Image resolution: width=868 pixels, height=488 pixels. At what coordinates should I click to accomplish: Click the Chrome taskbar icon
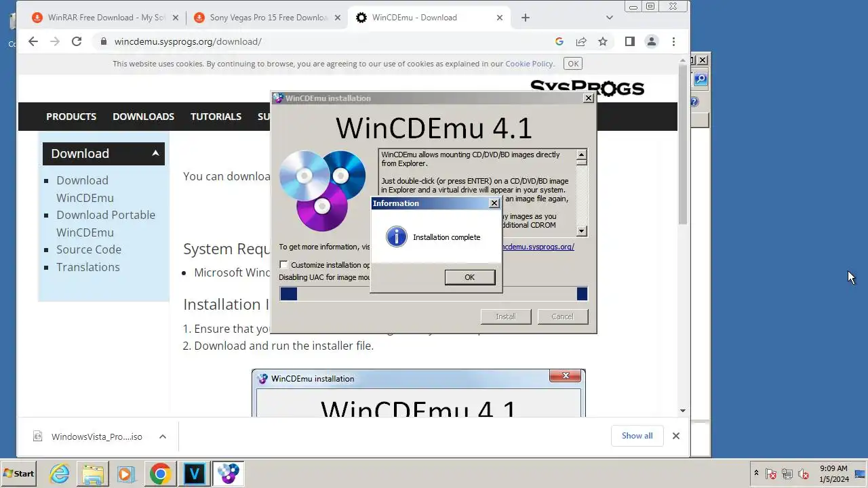[160, 474]
